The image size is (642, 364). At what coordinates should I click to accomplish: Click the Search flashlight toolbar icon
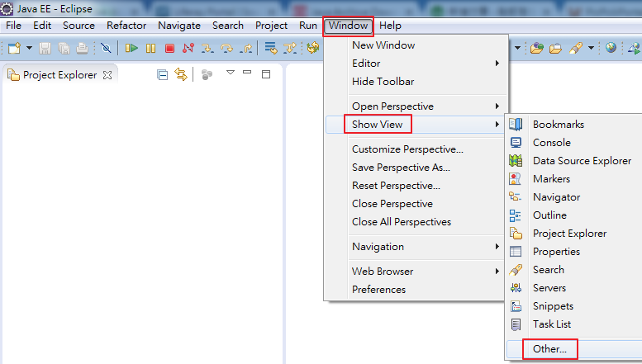pos(575,48)
